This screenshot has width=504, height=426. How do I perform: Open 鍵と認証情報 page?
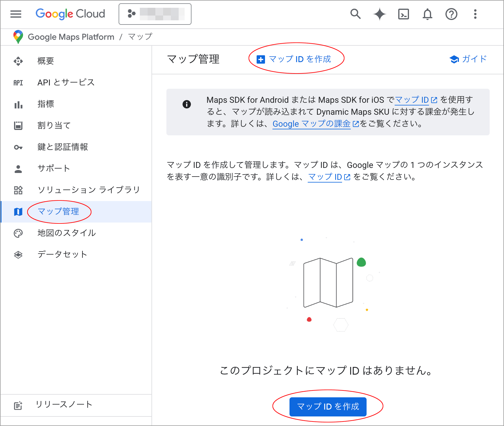click(x=63, y=147)
